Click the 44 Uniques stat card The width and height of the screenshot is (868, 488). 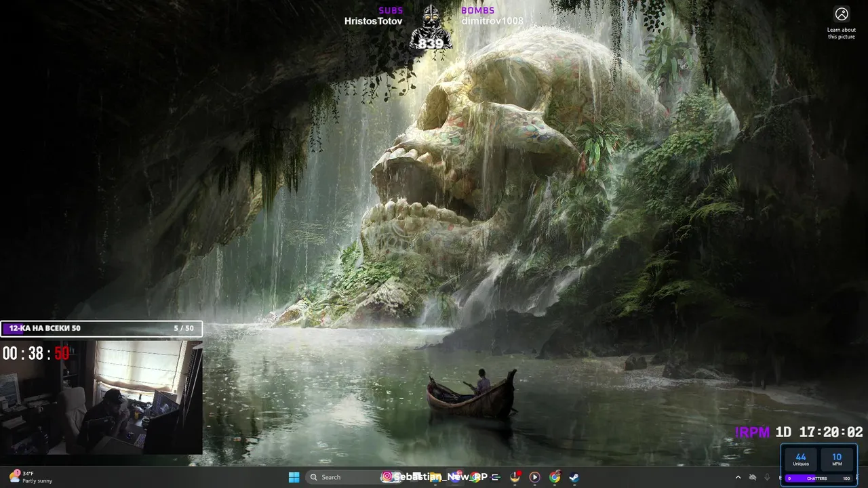(x=801, y=460)
